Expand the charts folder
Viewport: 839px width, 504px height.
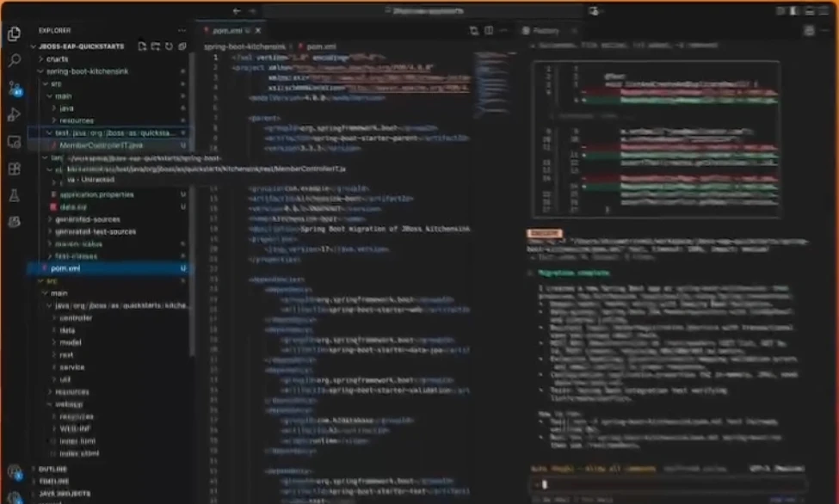point(58,58)
